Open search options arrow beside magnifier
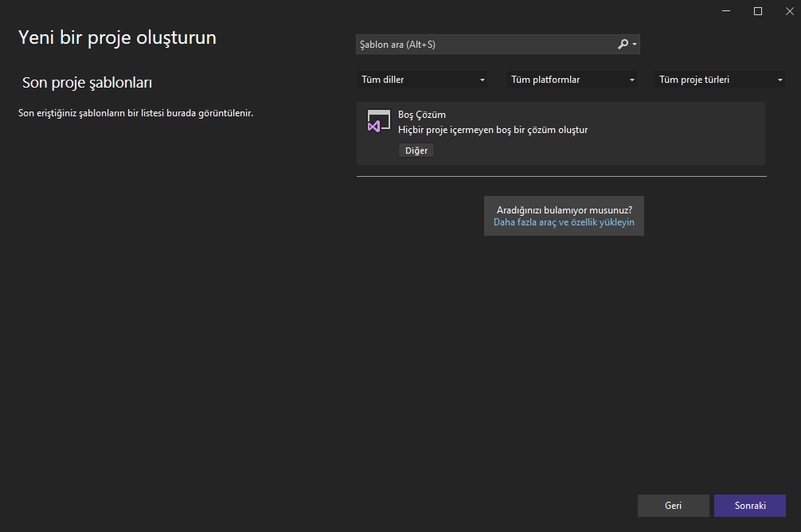This screenshot has height=532, width=801. point(635,45)
